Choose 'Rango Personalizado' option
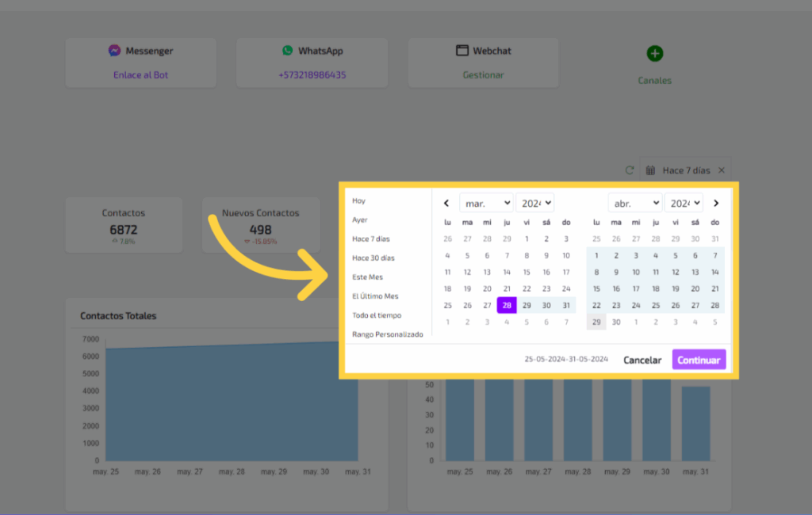812x515 pixels. tap(387, 334)
